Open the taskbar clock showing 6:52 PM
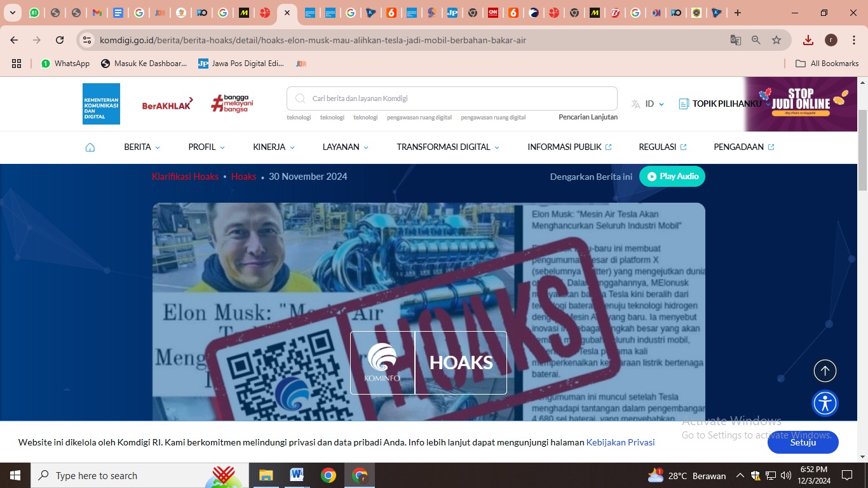The image size is (868, 488). pyautogui.click(x=814, y=475)
